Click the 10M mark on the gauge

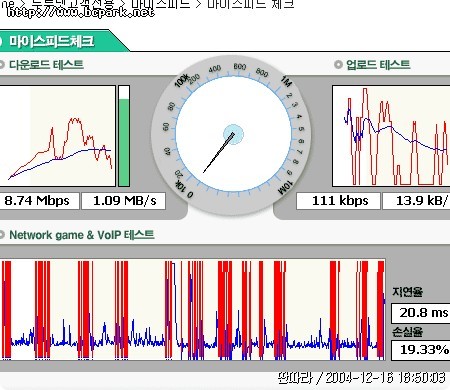point(285,188)
